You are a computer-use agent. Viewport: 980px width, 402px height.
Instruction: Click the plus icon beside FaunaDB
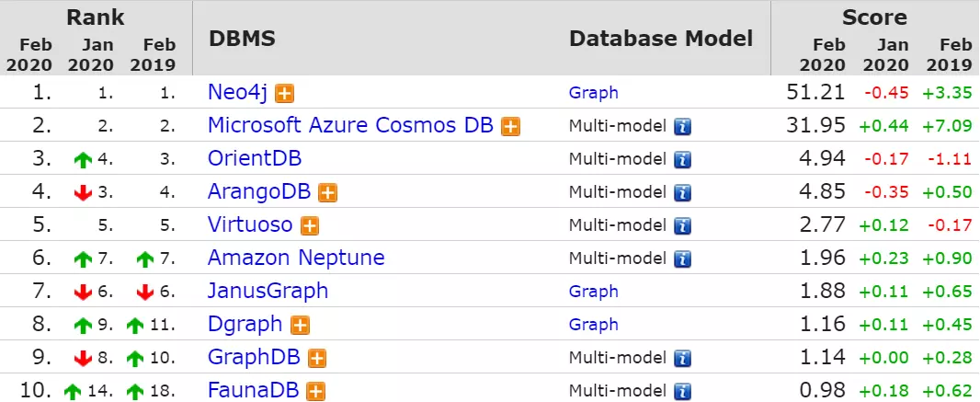coord(315,391)
